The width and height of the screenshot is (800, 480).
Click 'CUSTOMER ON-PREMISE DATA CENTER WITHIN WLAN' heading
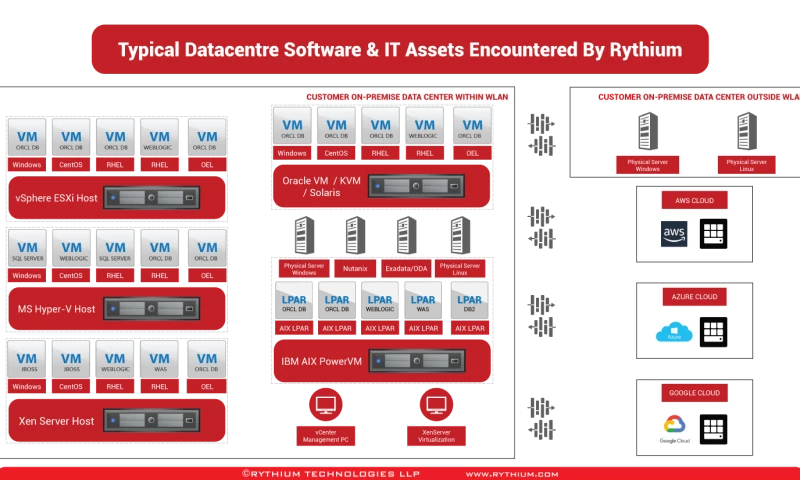(407, 97)
